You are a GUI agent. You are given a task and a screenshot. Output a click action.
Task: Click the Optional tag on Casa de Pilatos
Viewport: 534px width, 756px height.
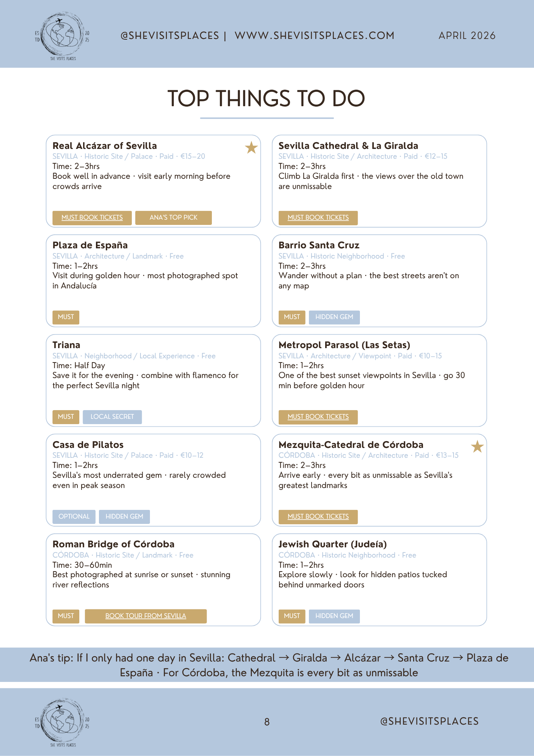pos(74,517)
